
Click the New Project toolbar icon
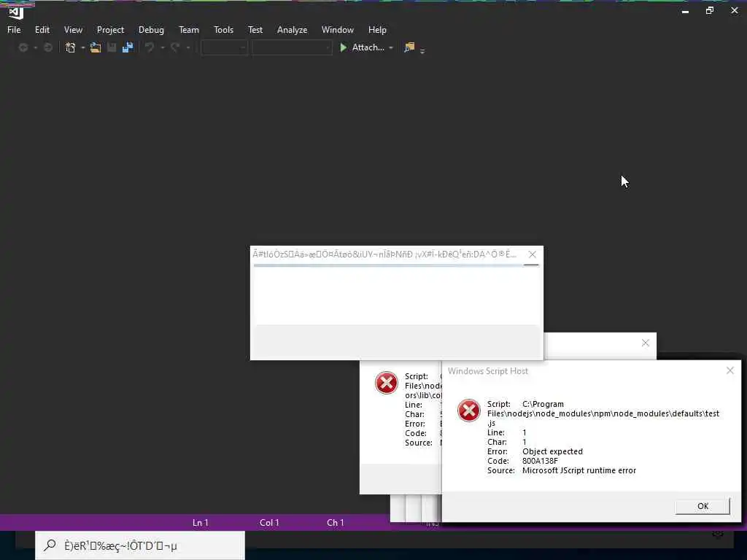[71, 47]
